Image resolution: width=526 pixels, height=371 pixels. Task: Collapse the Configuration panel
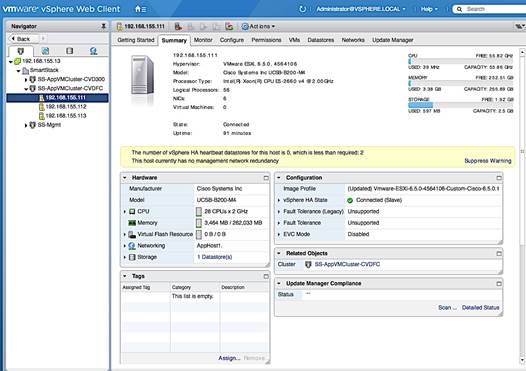279,177
